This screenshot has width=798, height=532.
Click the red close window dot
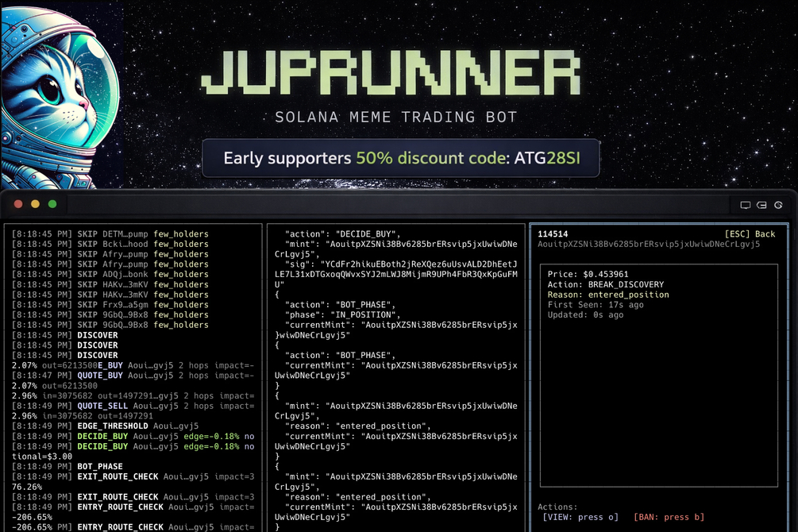pos(18,204)
